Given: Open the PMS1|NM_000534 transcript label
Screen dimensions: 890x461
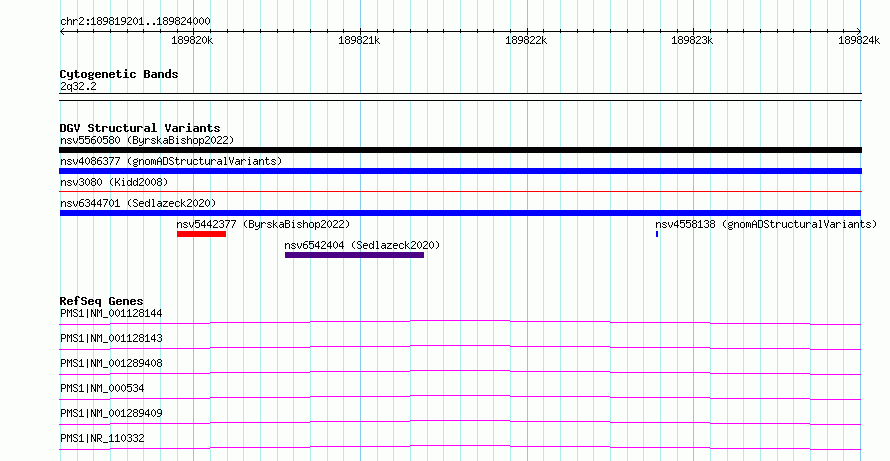Looking at the screenshot, I should pyautogui.click(x=102, y=388).
